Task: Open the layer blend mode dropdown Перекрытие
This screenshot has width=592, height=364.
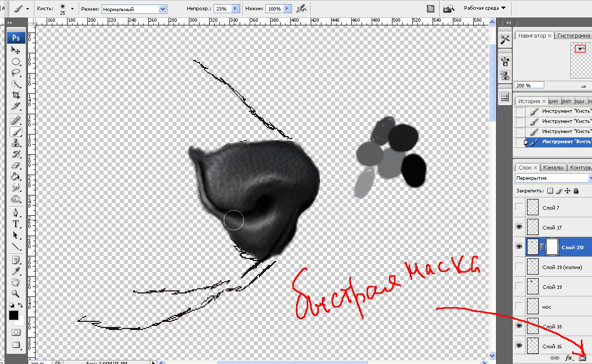Action: click(x=553, y=178)
